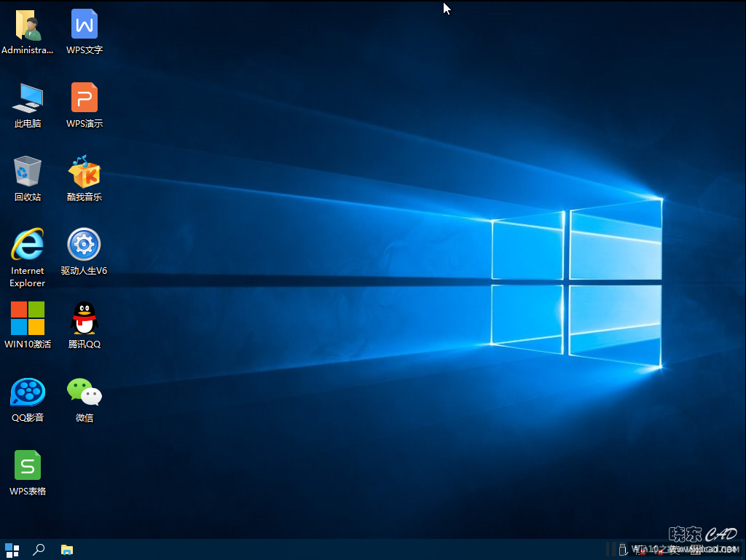This screenshot has height=560, width=746.
Task: Launch WPS表格 spreadsheet app
Action: point(28,465)
